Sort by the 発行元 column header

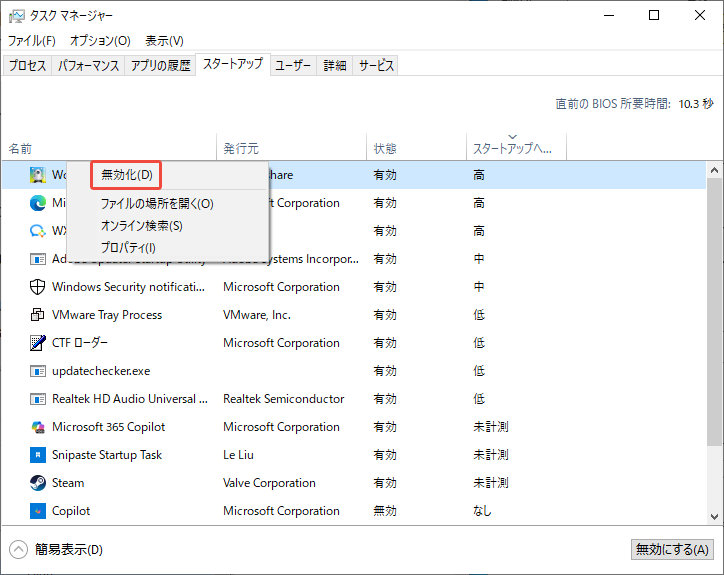coord(291,149)
